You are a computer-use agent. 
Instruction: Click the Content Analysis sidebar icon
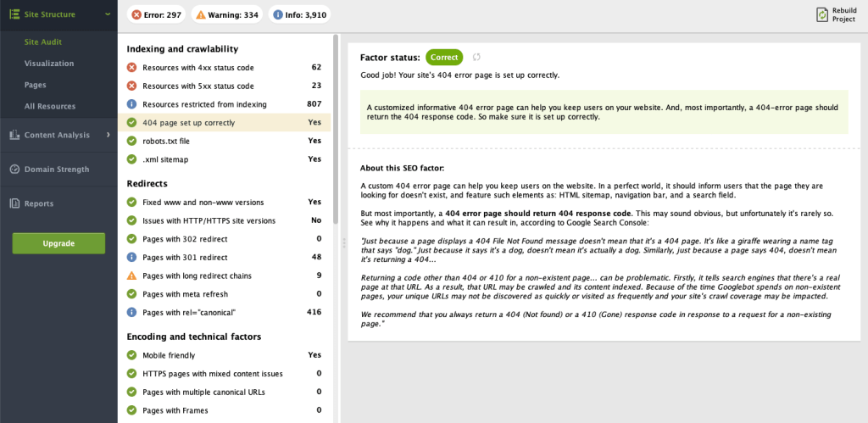pos(15,135)
